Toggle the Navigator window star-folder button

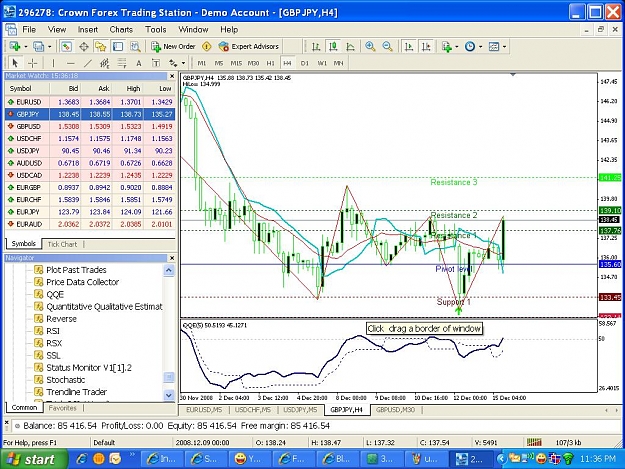pos(101,47)
